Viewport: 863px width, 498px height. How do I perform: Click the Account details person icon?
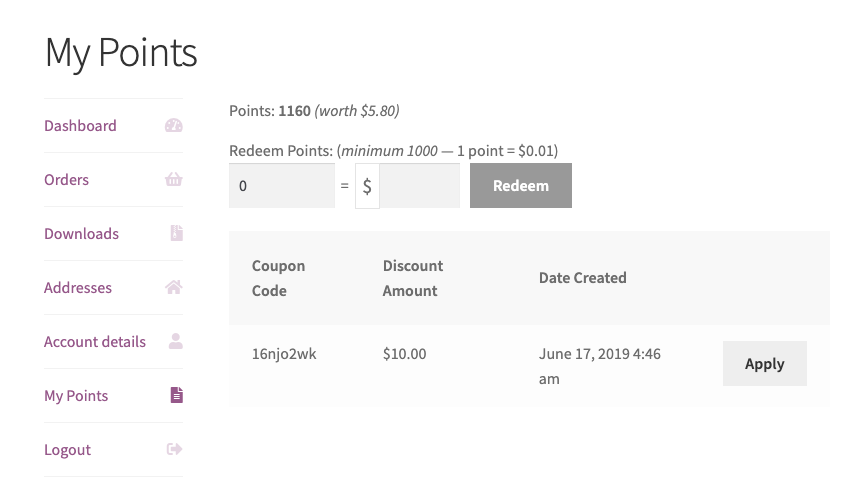coord(176,341)
